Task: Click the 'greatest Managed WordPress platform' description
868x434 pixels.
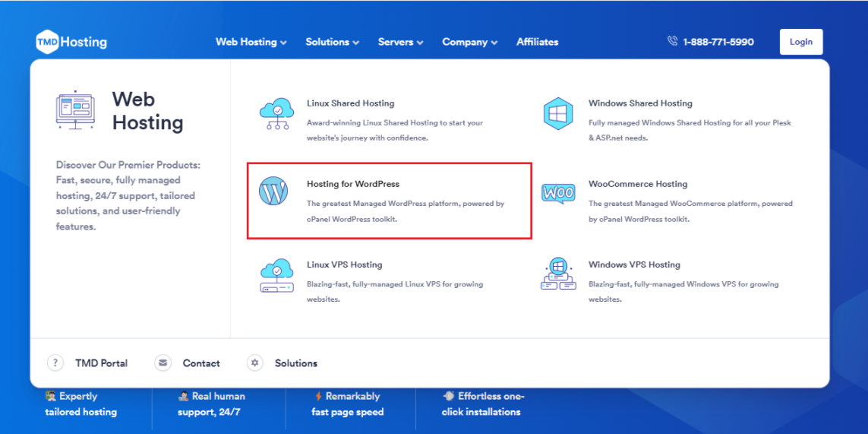Action: [406, 211]
